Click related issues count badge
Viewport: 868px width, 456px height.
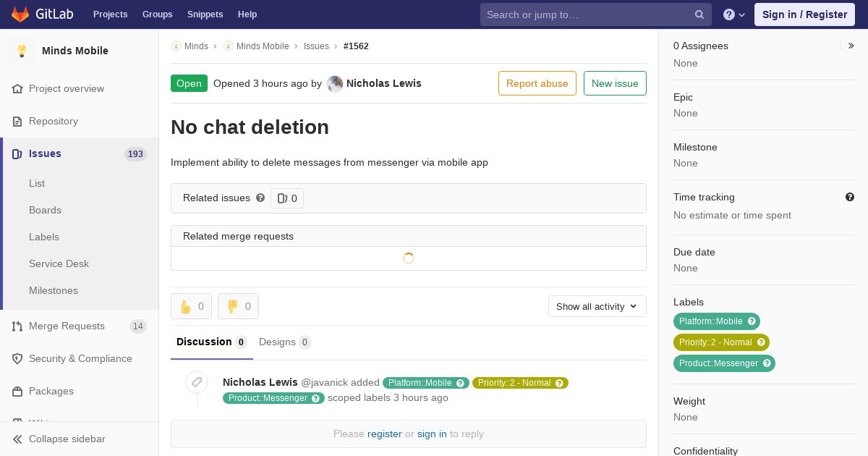(287, 198)
